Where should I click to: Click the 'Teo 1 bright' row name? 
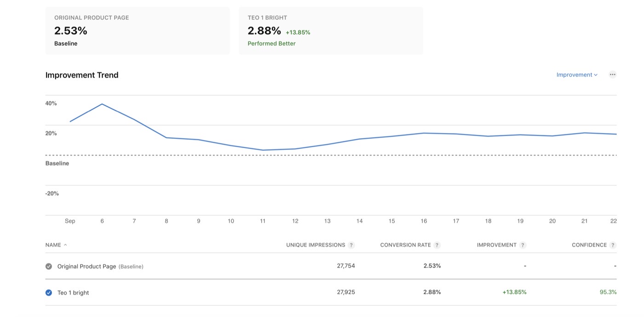[73, 293]
